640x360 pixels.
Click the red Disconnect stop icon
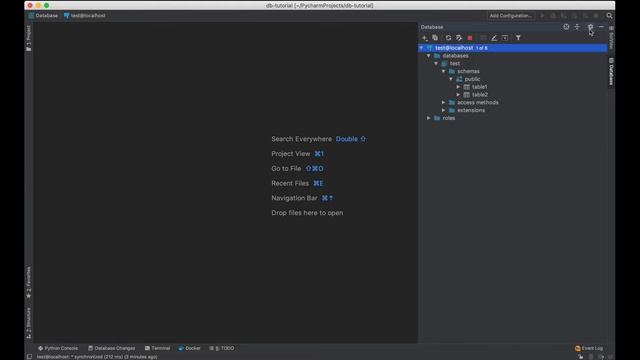coord(470,38)
